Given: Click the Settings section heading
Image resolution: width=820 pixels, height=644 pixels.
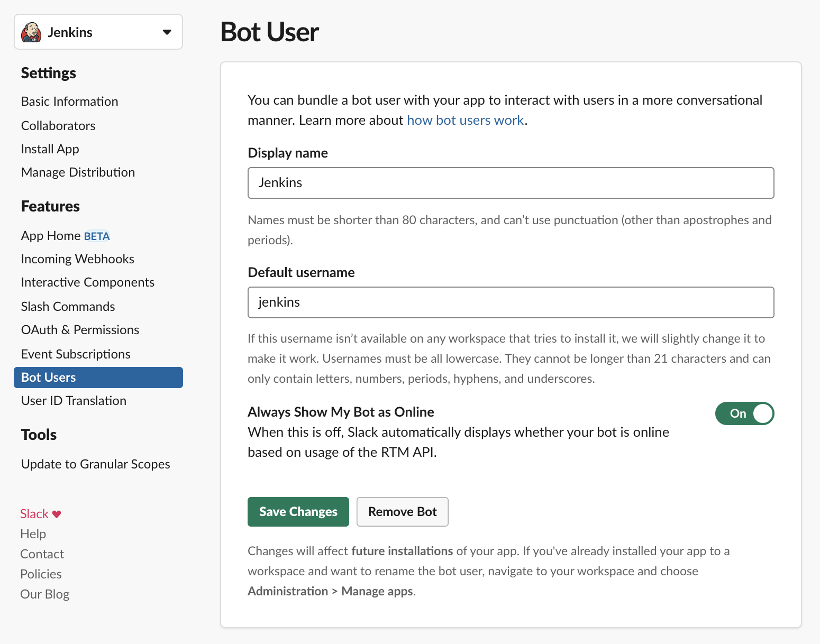Looking at the screenshot, I should coord(49,73).
